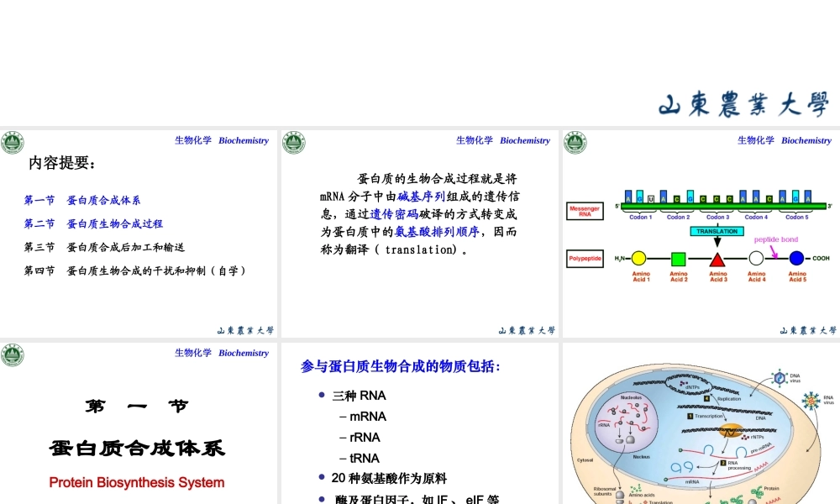Click the red Amino Acid 3 triangle

click(717, 257)
